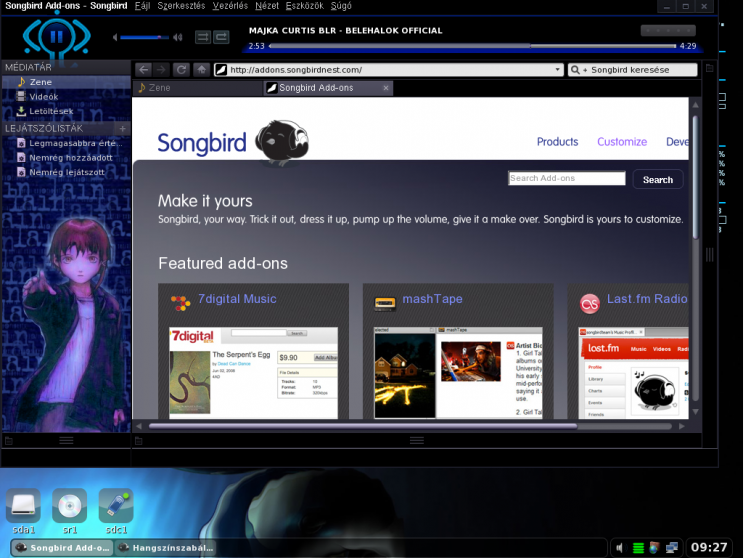
Task: Open Letöltések in the sidebar
Action: tap(66, 111)
